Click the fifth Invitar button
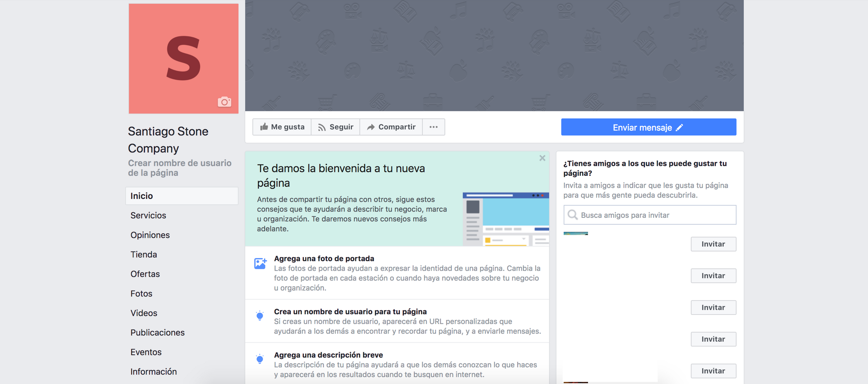Screen dimensions: 868x384 (713, 371)
